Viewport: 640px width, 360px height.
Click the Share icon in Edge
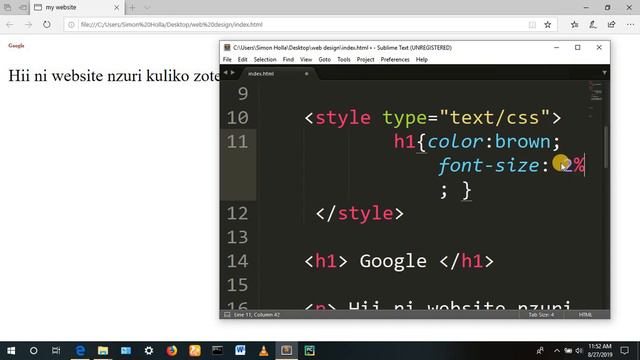(611, 25)
